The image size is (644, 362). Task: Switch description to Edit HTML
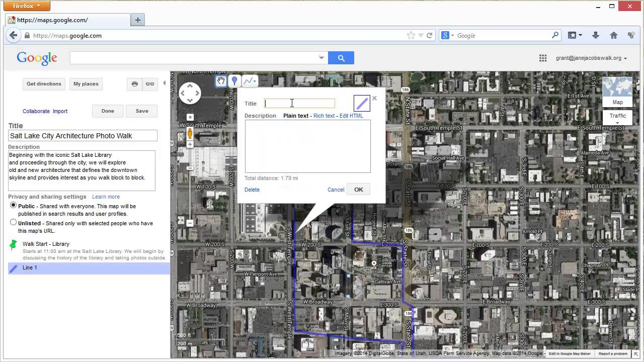(x=351, y=116)
